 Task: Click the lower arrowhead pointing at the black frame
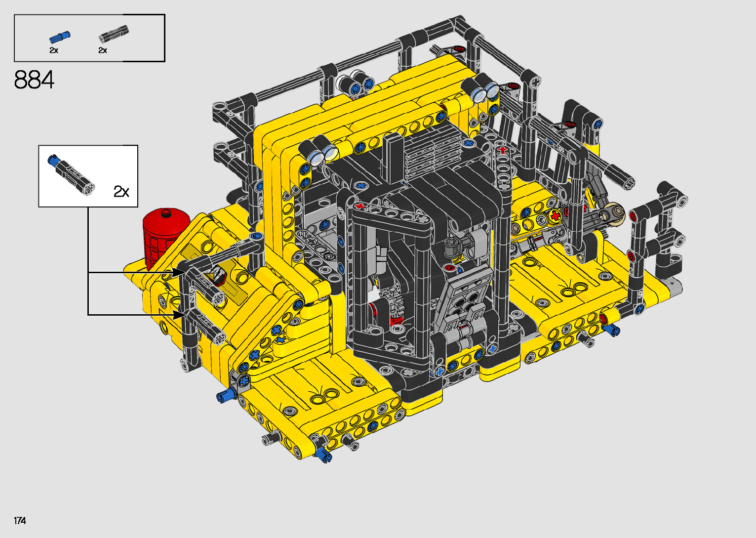point(179,314)
